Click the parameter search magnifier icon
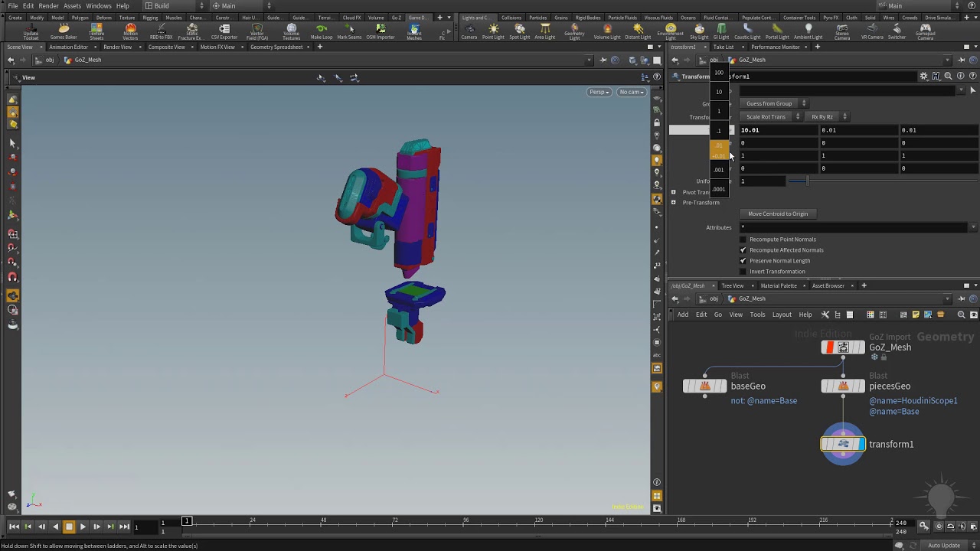Screen dimensions: 980x551 [948, 77]
